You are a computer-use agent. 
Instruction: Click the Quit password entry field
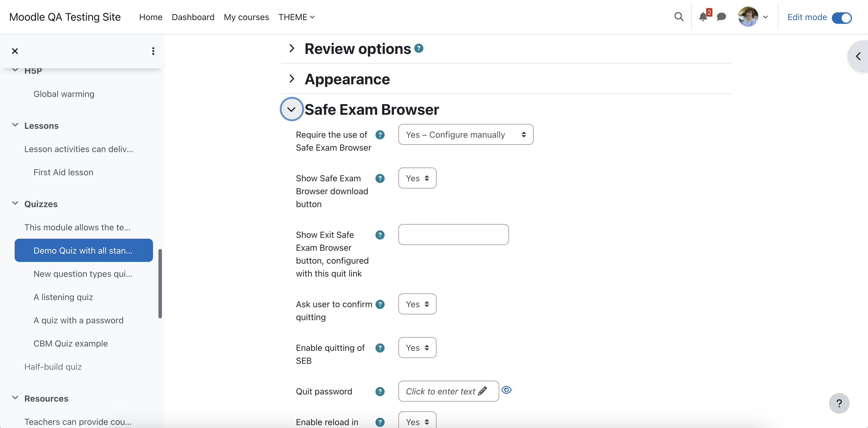click(448, 391)
